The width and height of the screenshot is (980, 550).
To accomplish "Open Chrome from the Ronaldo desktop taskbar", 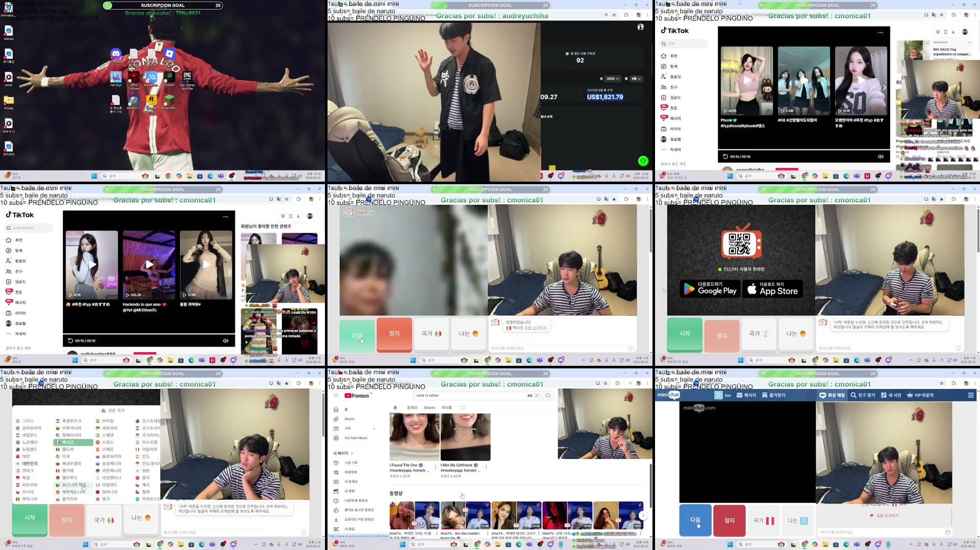I will click(x=168, y=176).
